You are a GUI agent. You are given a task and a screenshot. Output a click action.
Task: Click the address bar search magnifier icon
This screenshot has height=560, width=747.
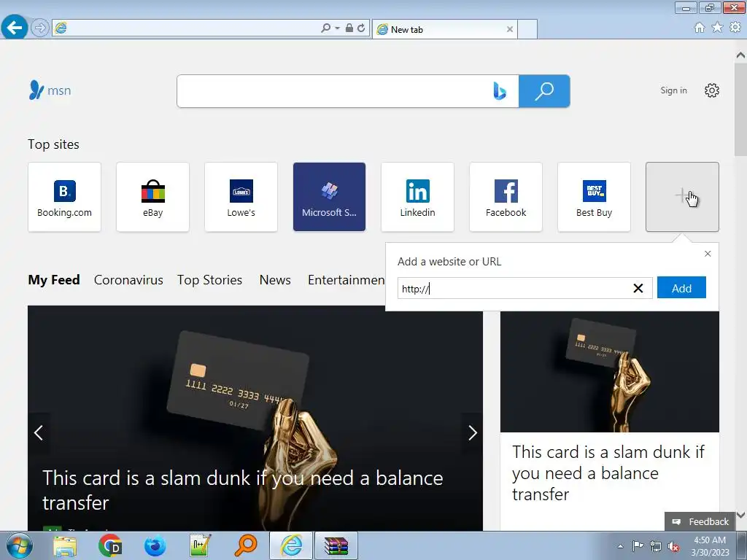[x=325, y=28]
